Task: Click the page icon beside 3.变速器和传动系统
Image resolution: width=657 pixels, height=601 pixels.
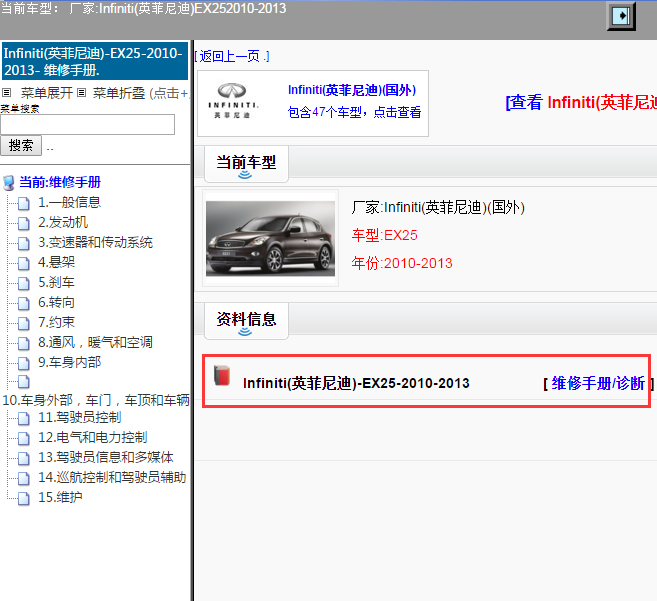Action: pyautogui.click(x=24, y=244)
